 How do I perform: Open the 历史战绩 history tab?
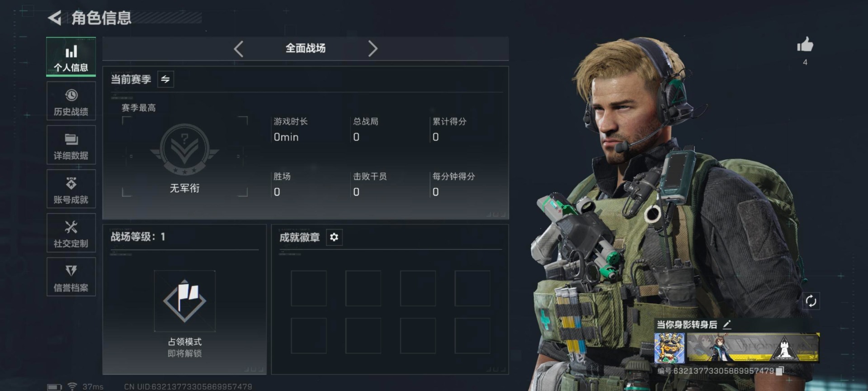(x=71, y=101)
